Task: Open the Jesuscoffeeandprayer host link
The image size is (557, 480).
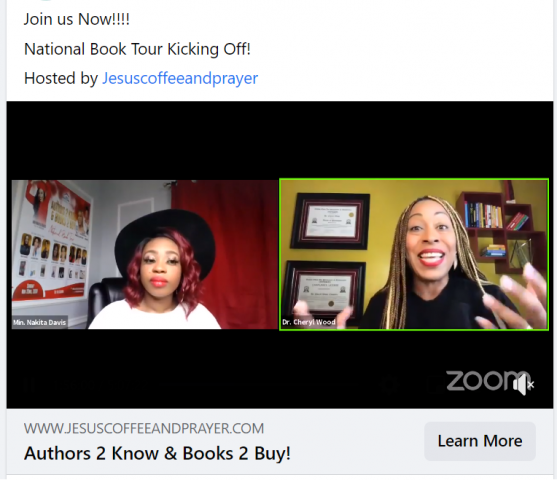Action: (x=180, y=78)
